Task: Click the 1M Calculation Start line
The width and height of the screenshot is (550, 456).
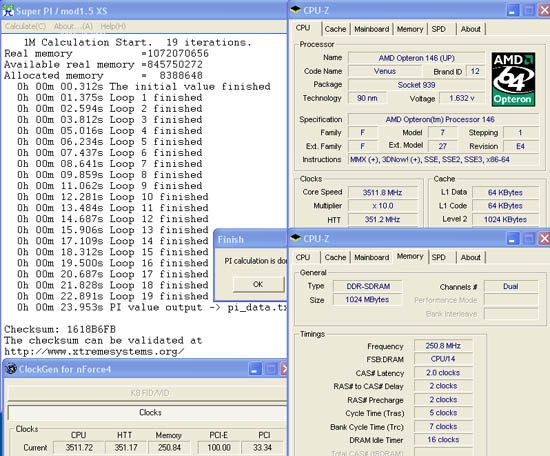Action: (x=138, y=42)
